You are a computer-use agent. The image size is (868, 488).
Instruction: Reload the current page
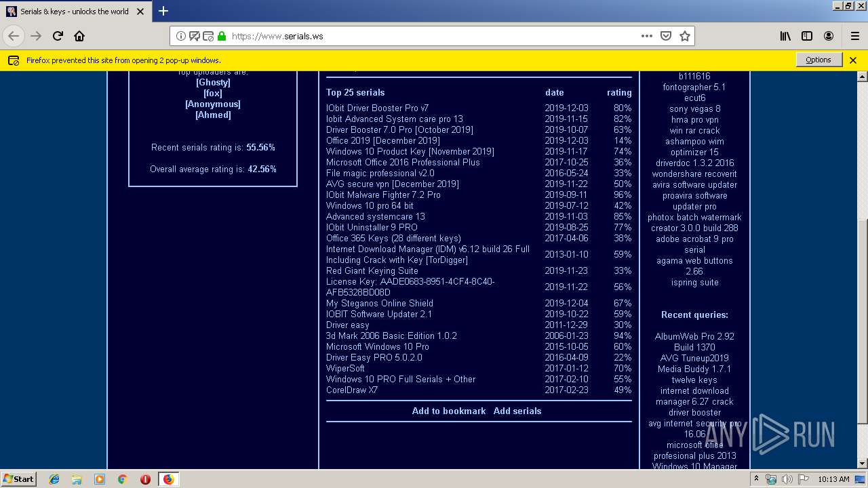coord(58,36)
